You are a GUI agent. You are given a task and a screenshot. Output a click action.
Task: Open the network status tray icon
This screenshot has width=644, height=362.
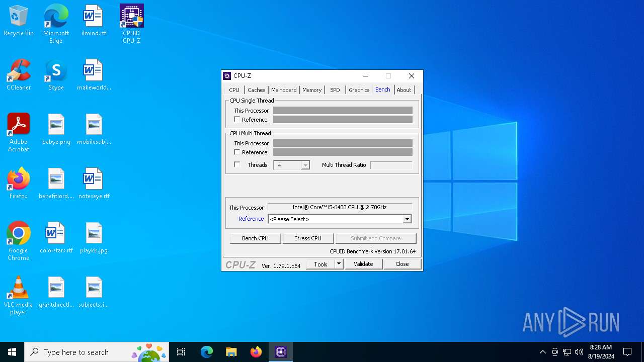click(x=567, y=352)
